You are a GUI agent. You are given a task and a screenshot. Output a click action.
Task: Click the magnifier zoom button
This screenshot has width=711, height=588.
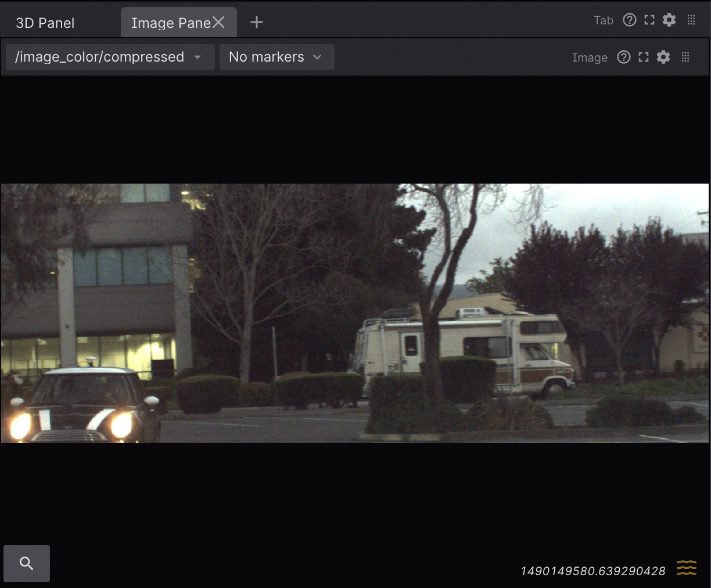27,563
